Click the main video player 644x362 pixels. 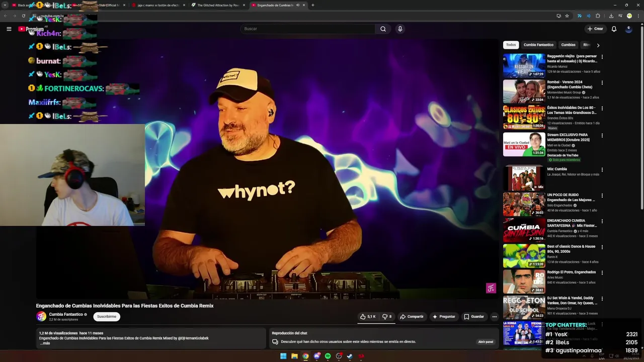coord(267,169)
